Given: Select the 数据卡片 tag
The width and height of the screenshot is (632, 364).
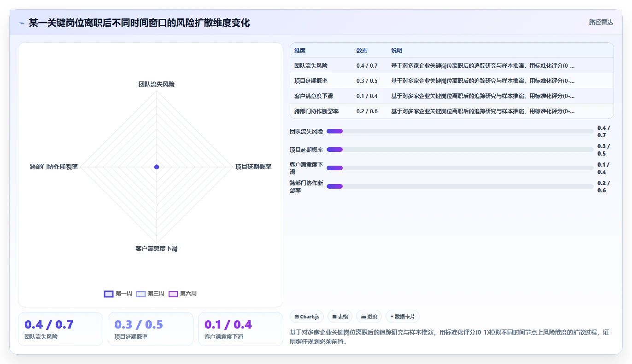Looking at the screenshot, I should pos(403,317).
